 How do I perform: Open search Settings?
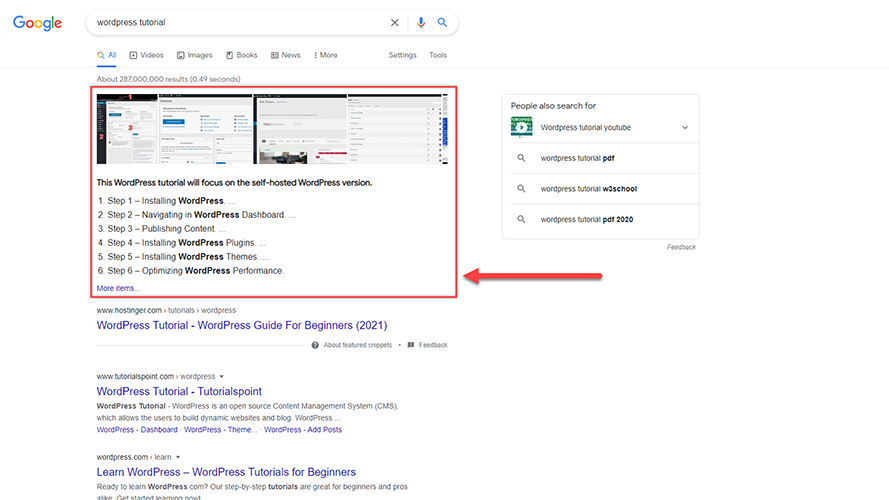pos(403,55)
